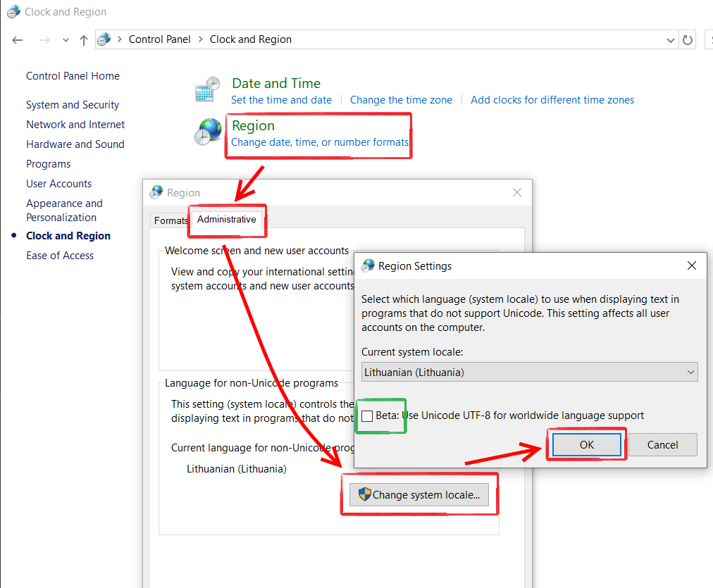Expand chevron before Control Panel breadcrumb
Screen dimensions: 713x588
pyautogui.click(x=120, y=39)
